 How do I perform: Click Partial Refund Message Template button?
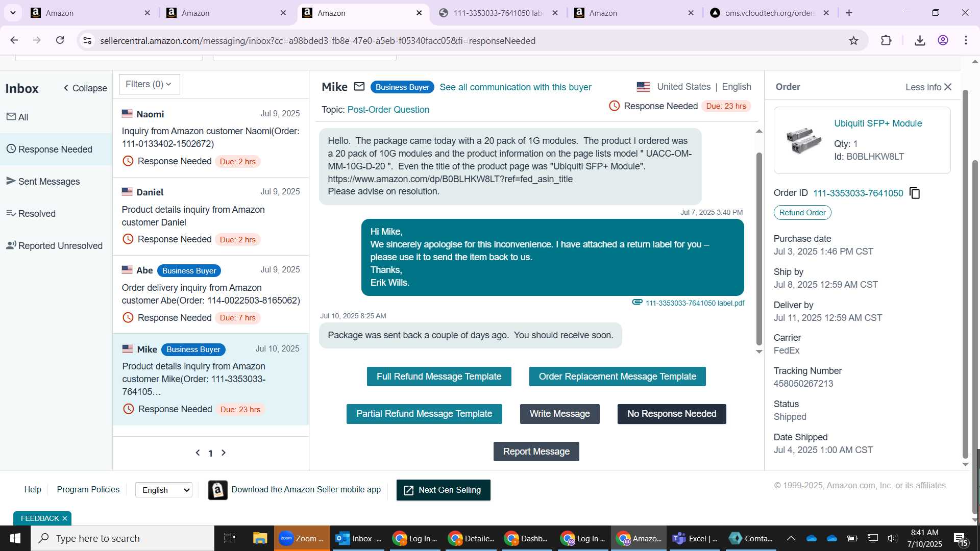tap(424, 414)
